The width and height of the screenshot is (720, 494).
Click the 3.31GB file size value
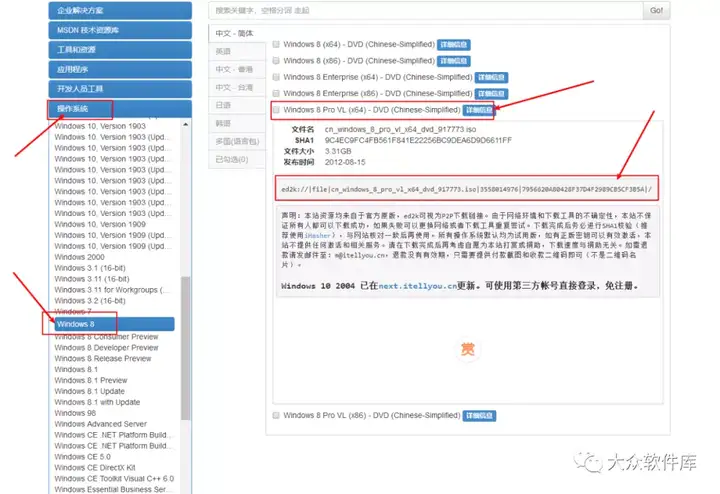pyautogui.click(x=338, y=152)
